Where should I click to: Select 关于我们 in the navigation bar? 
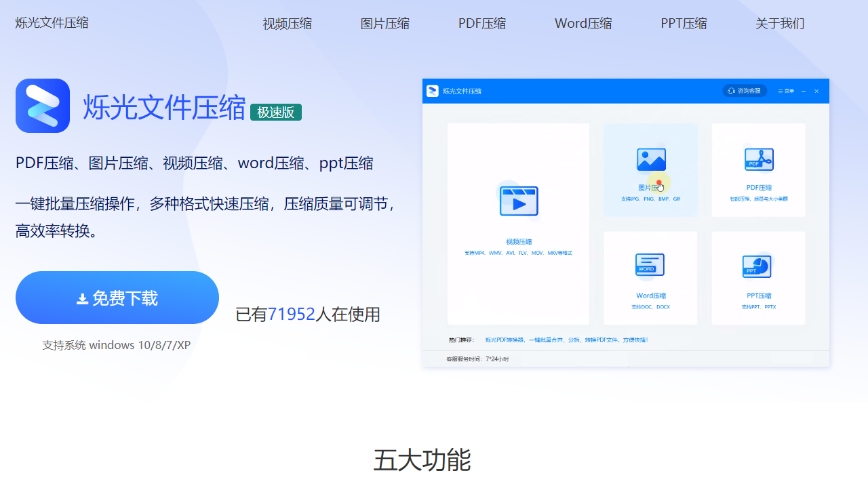tap(779, 23)
